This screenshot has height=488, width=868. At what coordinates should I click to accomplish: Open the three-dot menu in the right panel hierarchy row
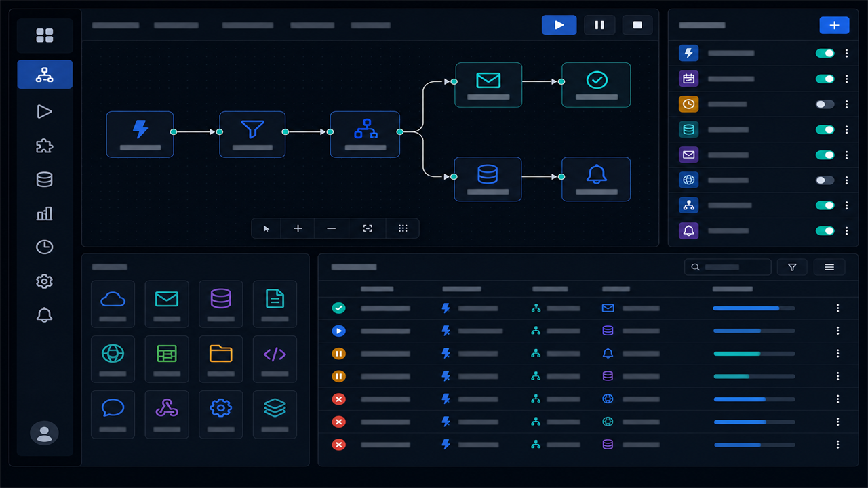coord(846,205)
